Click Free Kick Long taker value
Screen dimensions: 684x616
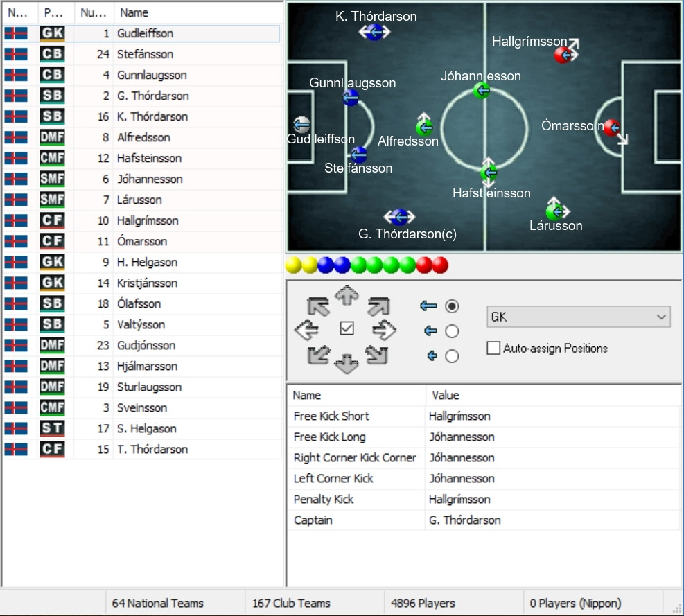click(x=462, y=437)
